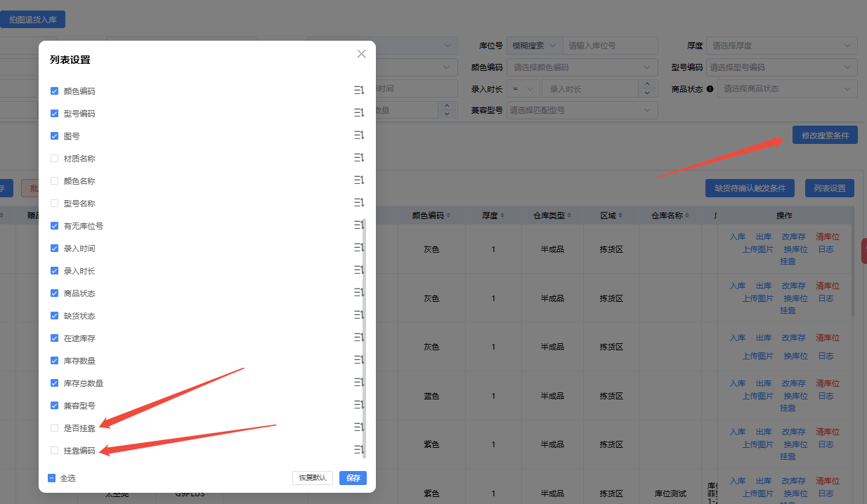
Task: Click the 恢复默认 button
Action: tap(313, 478)
